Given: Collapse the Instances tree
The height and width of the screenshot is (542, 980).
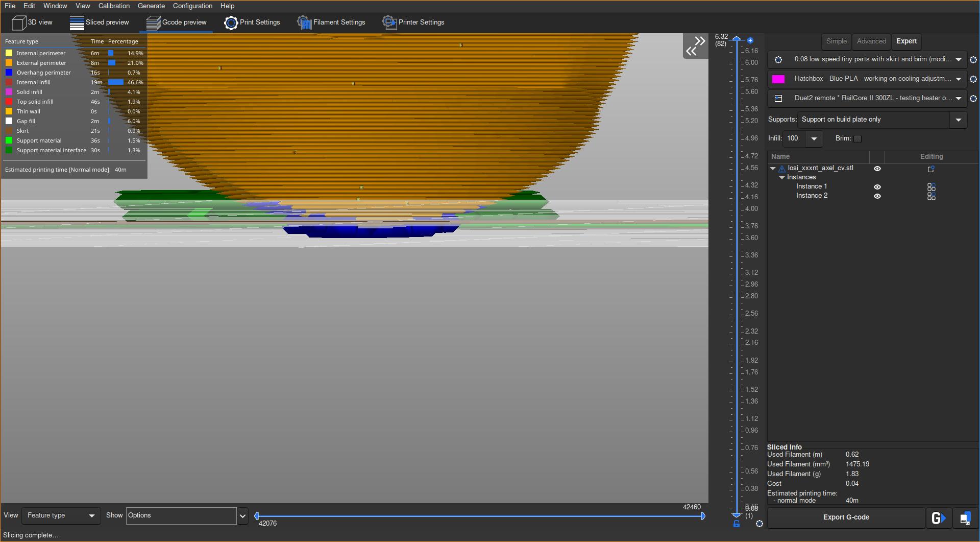Looking at the screenshot, I should 782,178.
